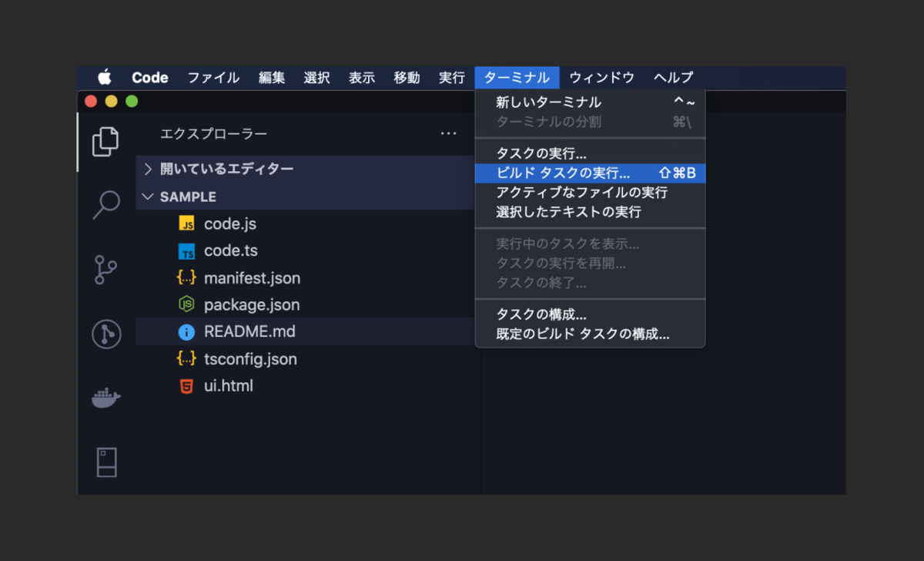
Task: Click the green fullscreen window button
Action: (x=132, y=101)
